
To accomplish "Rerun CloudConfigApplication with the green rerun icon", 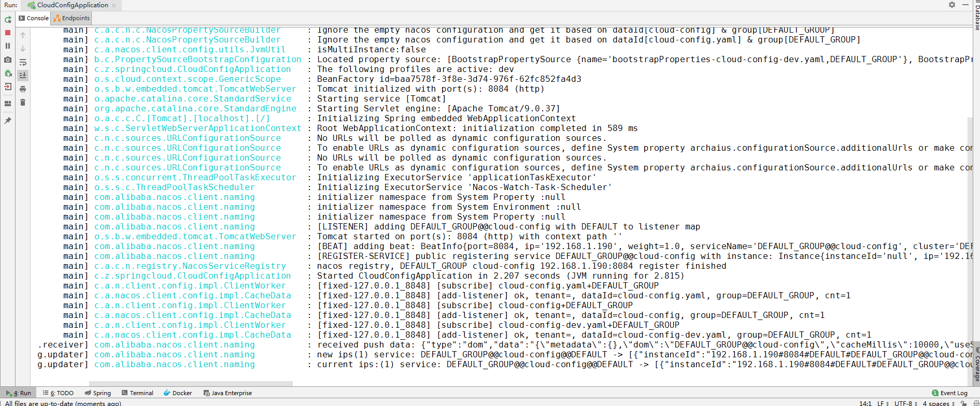I will point(8,20).
